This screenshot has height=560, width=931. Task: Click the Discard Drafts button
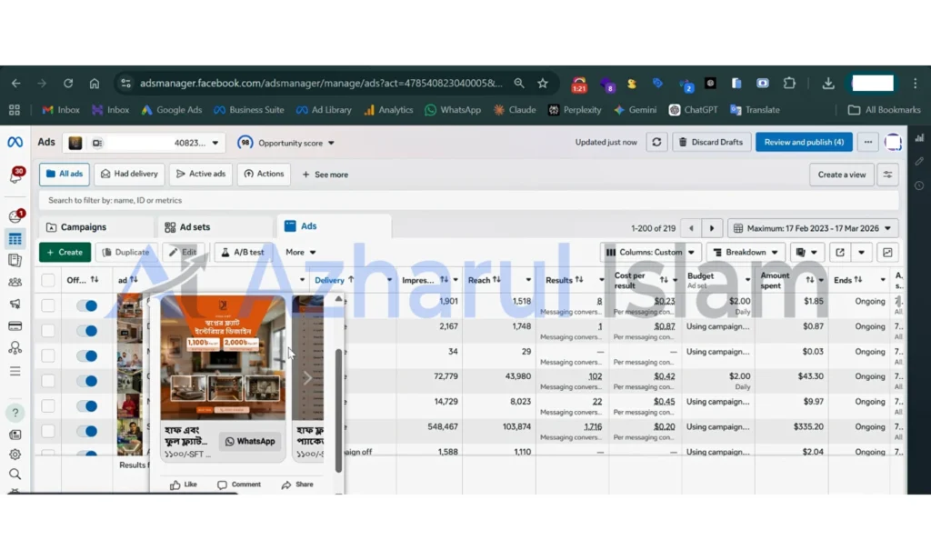tap(711, 142)
